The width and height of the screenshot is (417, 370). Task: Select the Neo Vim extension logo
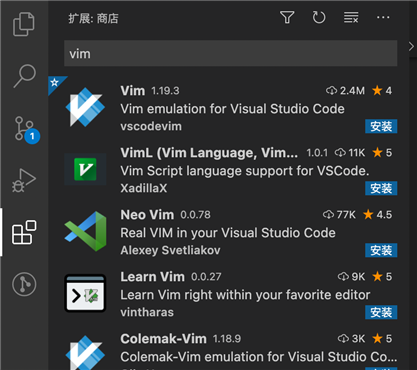point(85,231)
